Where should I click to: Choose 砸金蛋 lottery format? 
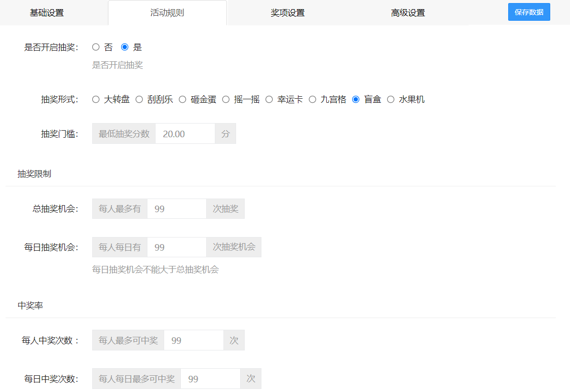tap(182, 99)
